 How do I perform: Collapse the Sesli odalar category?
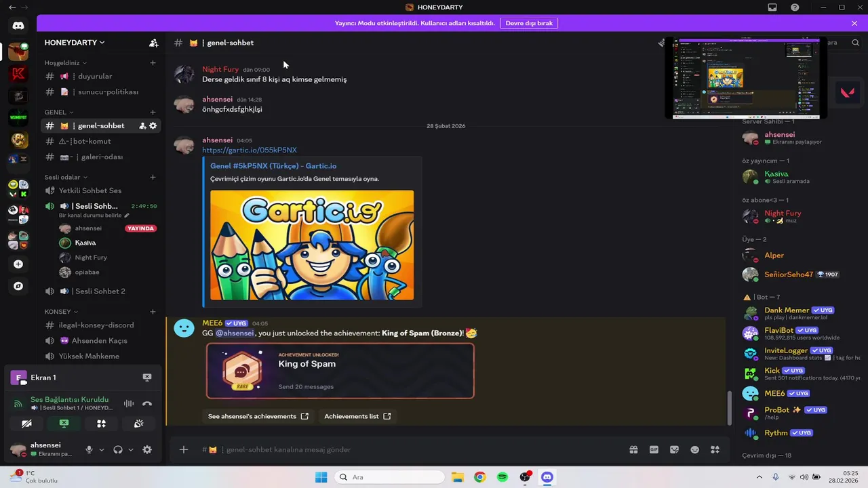click(66, 178)
